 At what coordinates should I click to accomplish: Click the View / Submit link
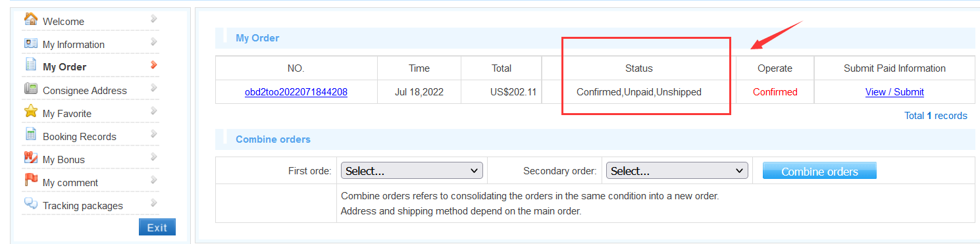tap(894, 92)
